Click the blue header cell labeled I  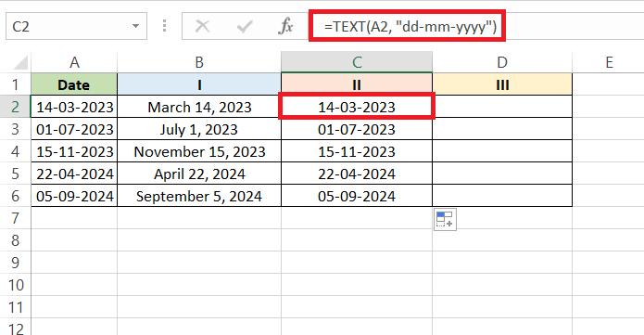pos(199,84)
